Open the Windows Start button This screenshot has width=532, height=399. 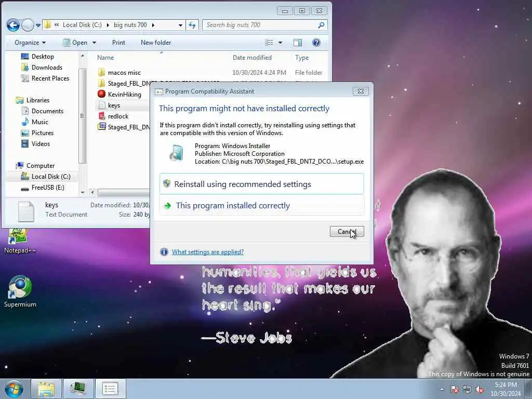[x=14, y=389]
